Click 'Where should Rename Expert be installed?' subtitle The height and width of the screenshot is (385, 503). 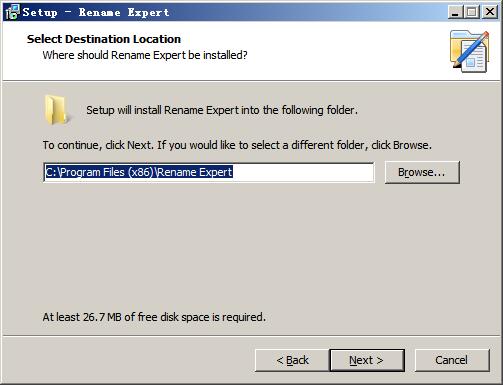click(145, 55)
